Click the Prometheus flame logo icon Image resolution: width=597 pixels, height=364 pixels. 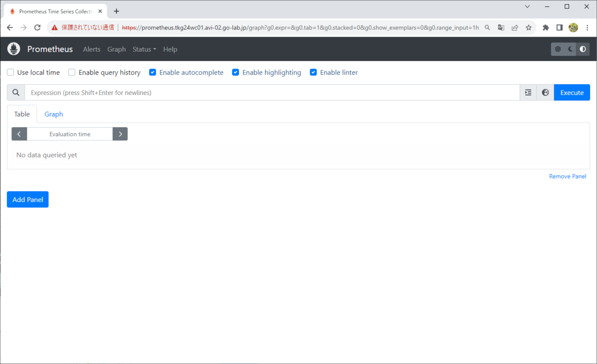(x=14, y=49)
